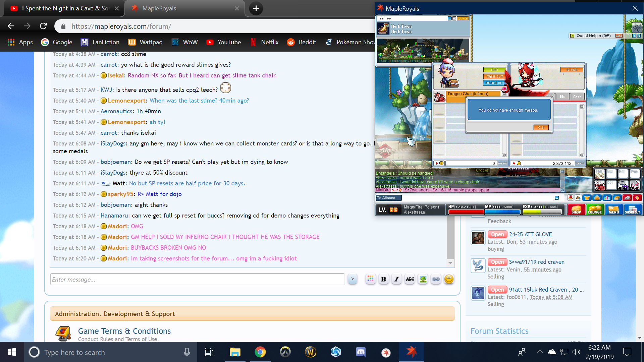Click the blue MP bar in game
This screenshot has height=362, width=644.
tap(502, 212)
